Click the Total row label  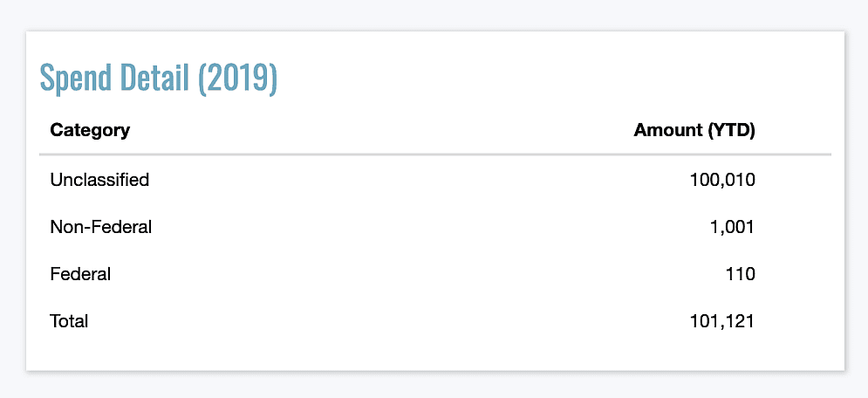[69, 321]
